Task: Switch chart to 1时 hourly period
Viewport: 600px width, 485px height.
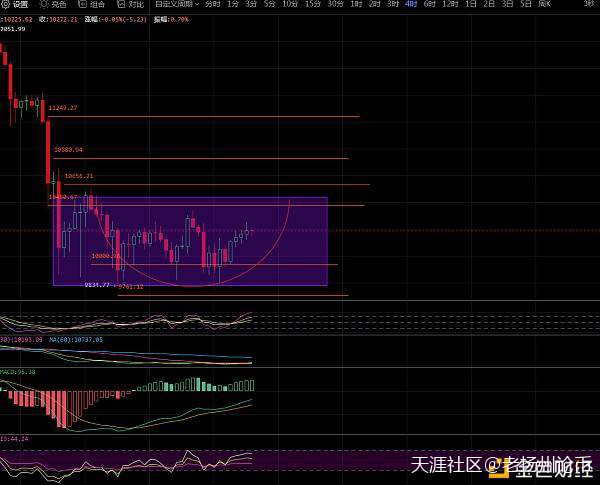Action: pyautogui.click(x=356, y=4)
